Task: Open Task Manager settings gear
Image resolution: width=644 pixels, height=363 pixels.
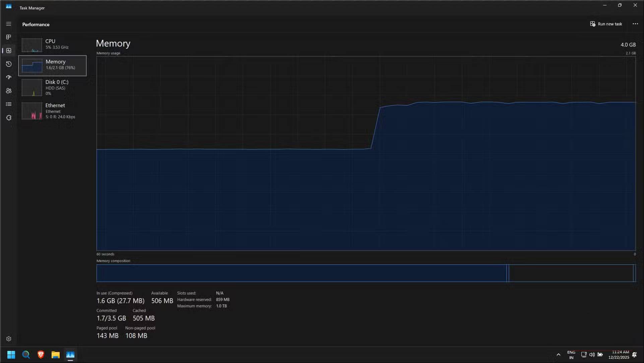Action: pos(9,339)
